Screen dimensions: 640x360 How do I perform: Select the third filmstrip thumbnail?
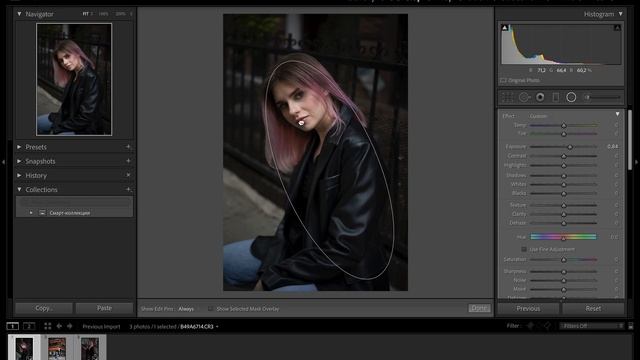point(90,348)
